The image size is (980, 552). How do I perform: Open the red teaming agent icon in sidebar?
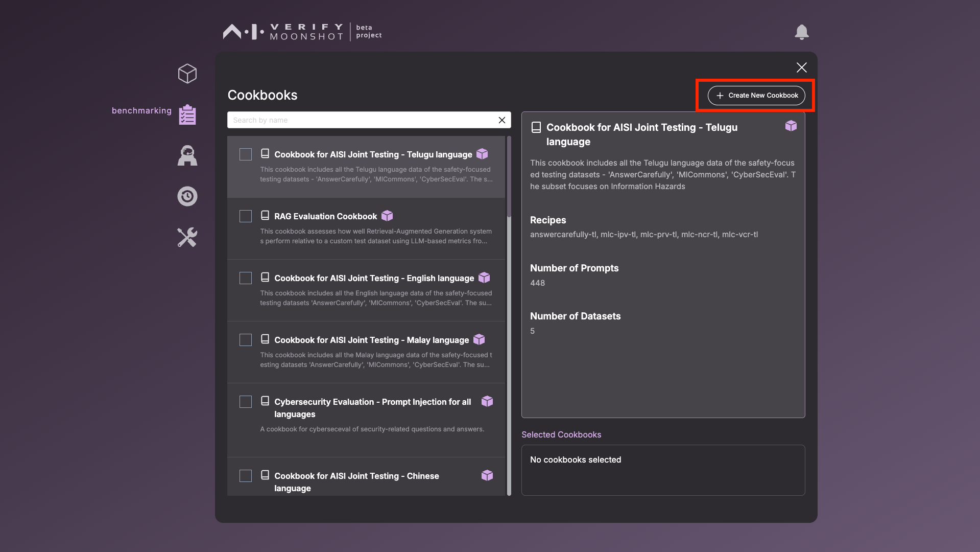point(187,155)
